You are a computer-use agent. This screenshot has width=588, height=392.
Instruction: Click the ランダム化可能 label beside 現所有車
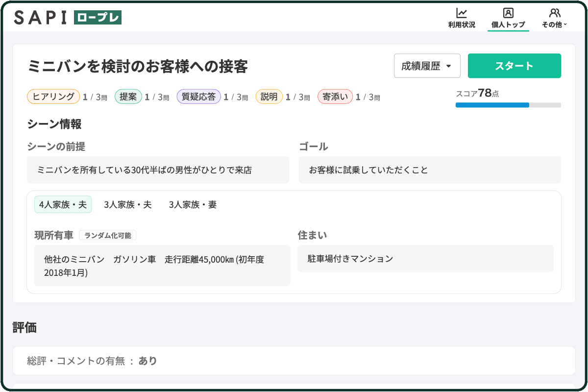(109, 235)
